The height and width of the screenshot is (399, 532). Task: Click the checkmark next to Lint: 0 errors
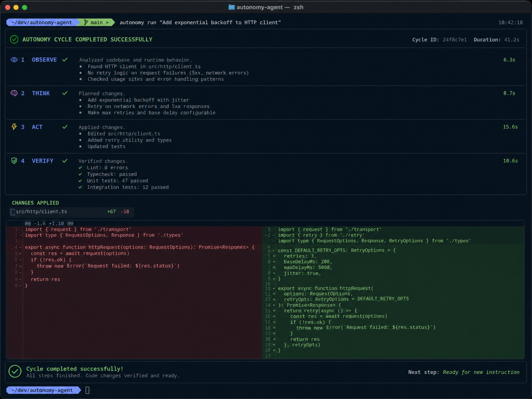tap(80, 168)
